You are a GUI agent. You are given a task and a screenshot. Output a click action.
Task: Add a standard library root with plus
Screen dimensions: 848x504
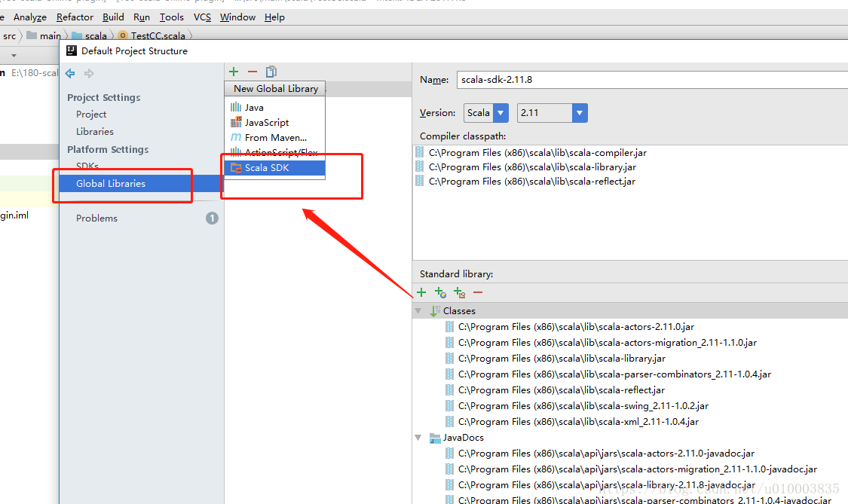pyautogui.click(x=422, y=292)
